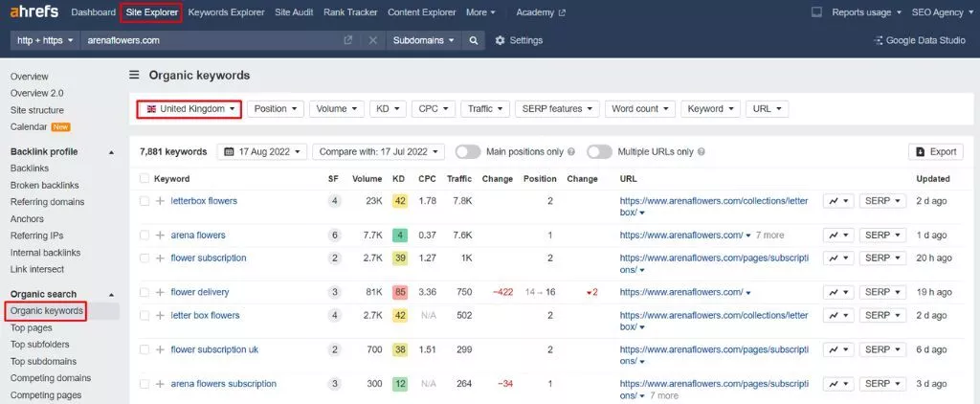Check the arena flowers row checkbox

[x=145, y=236]
